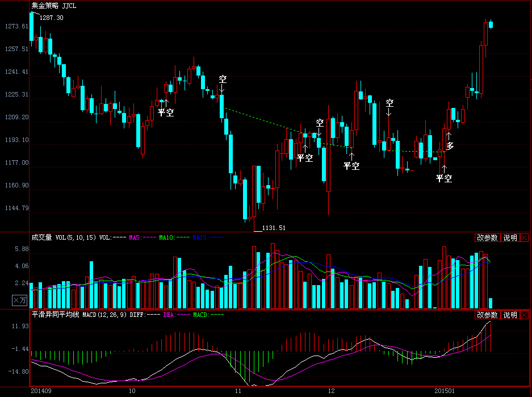Click price axis label 1241.41
Screen dimensions: 532x397
click(x=16, y=72)
